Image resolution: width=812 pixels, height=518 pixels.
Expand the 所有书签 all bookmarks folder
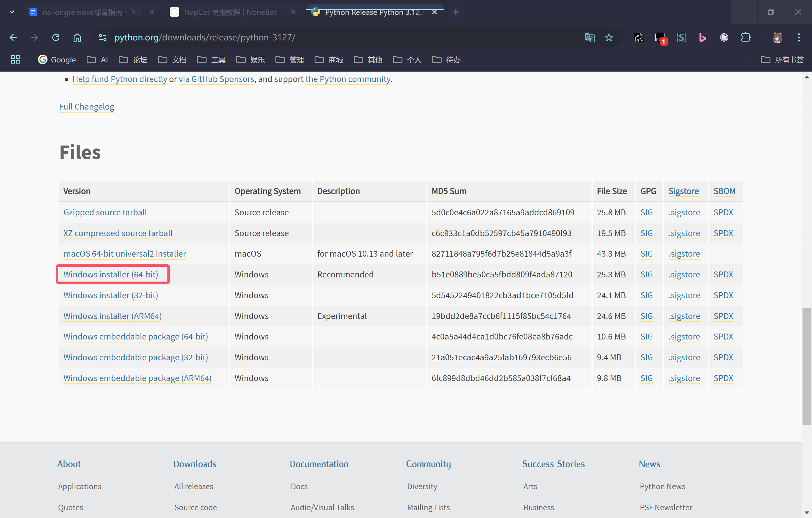tap(782, 60)
